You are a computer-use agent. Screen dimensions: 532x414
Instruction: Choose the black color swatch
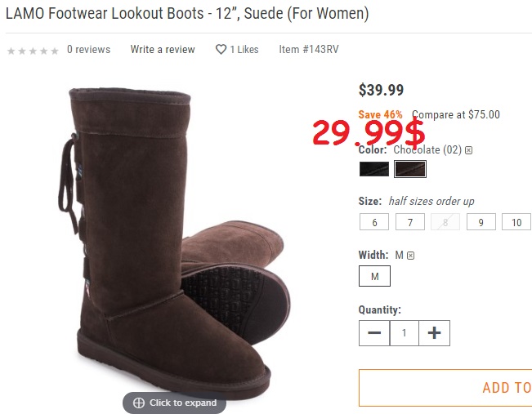(374, 169)
